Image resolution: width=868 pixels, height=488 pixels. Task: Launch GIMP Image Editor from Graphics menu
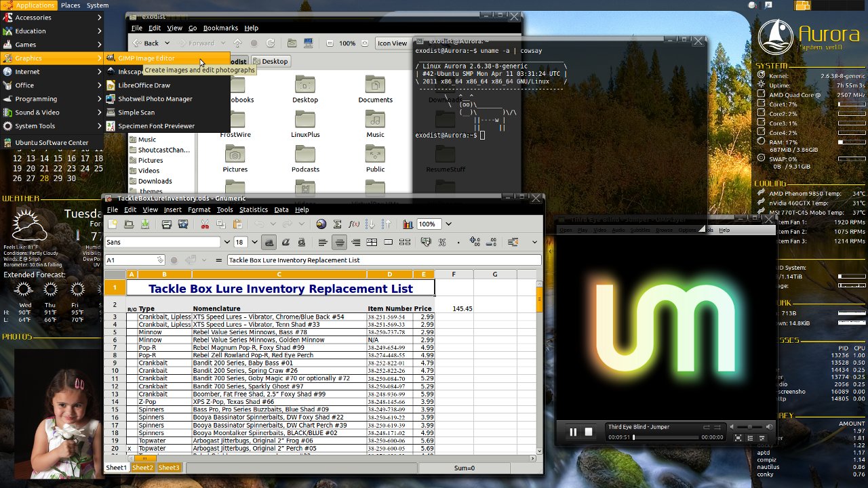tap(167, 58)
